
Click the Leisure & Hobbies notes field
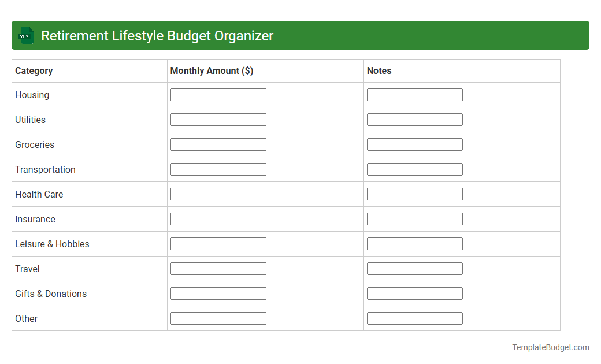tap(414, 243)
